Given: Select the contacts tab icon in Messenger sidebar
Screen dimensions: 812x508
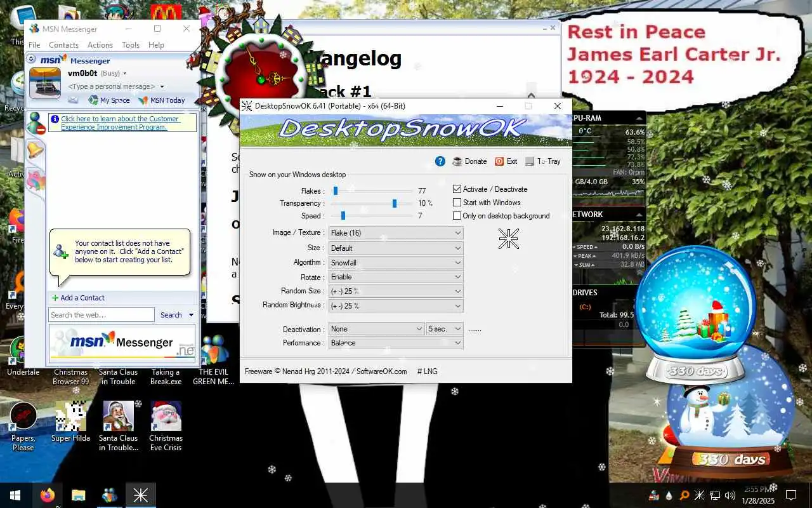Looking at the screenshot, I should pyautogui.click(x=35, y=123).
